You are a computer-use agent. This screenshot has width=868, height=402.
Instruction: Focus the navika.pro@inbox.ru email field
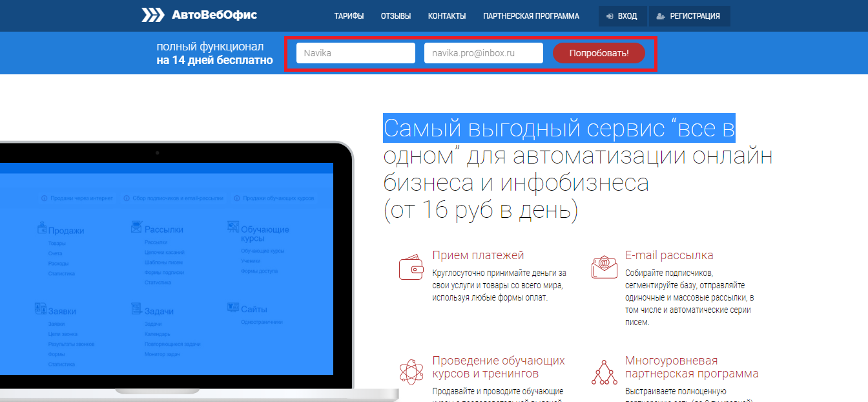click(483, 53)
